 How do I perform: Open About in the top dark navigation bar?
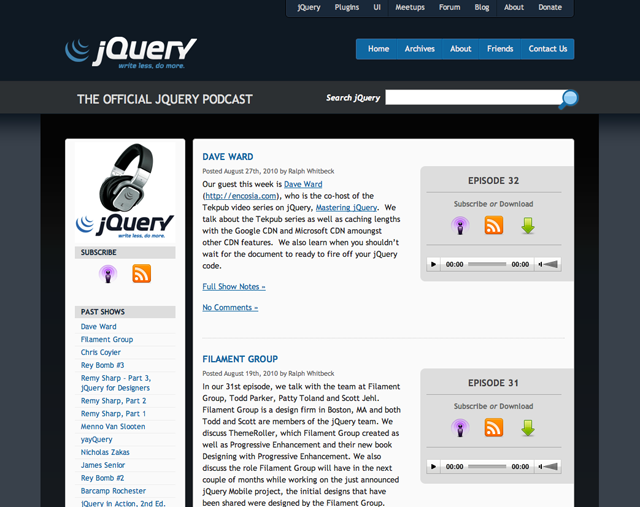click(x=513, y=7)
